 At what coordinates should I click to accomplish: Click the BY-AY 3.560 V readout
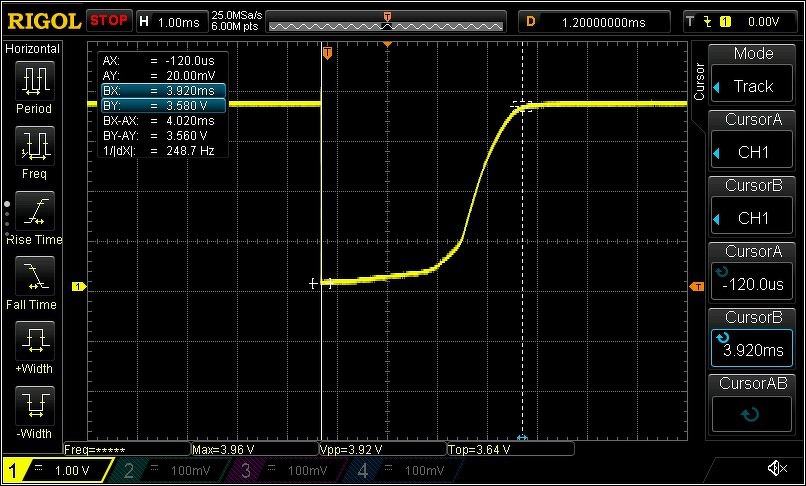(x=155, y=136)
